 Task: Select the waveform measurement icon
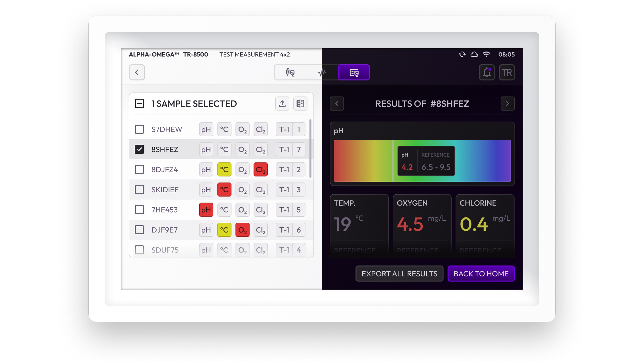click(322, 72)
